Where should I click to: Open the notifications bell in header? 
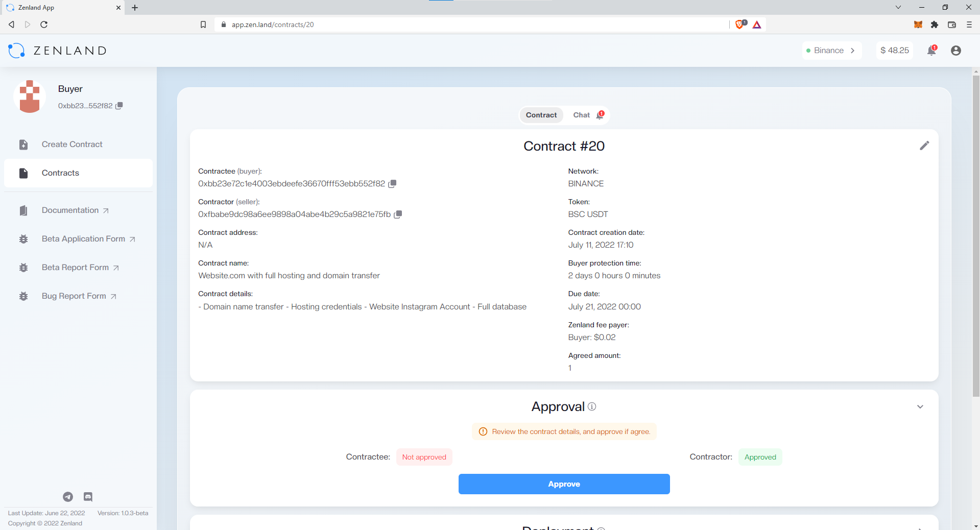(x=931, y=51)
